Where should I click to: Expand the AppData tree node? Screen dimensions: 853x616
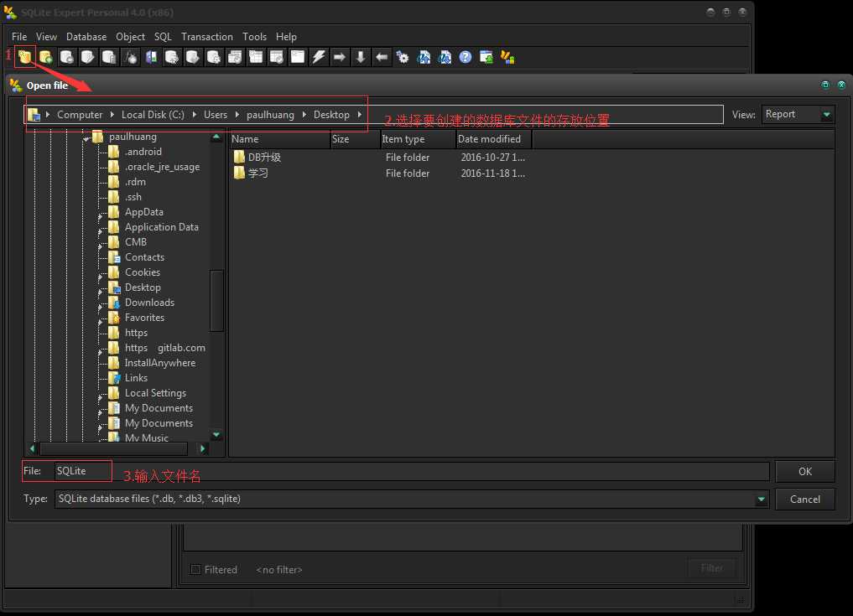point(100,216)
